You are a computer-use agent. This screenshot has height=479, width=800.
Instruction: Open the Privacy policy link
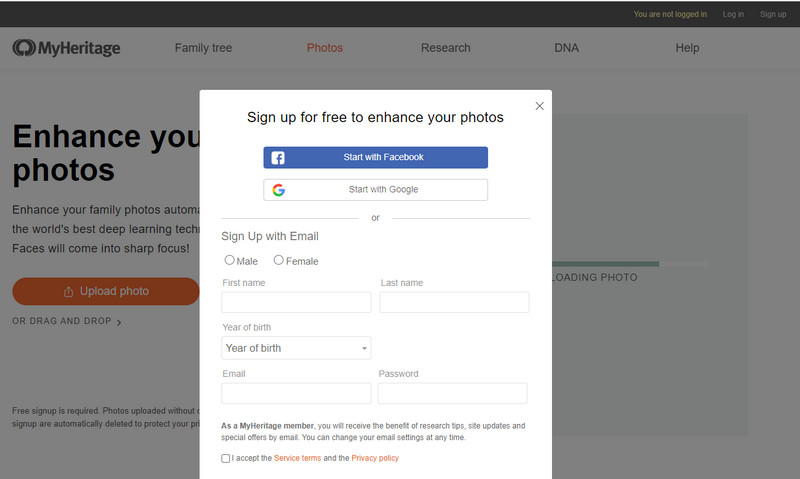(x=375, y=458)
